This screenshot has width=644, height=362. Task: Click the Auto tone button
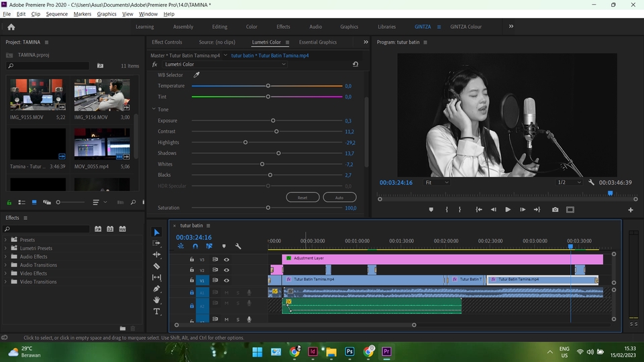339,198
